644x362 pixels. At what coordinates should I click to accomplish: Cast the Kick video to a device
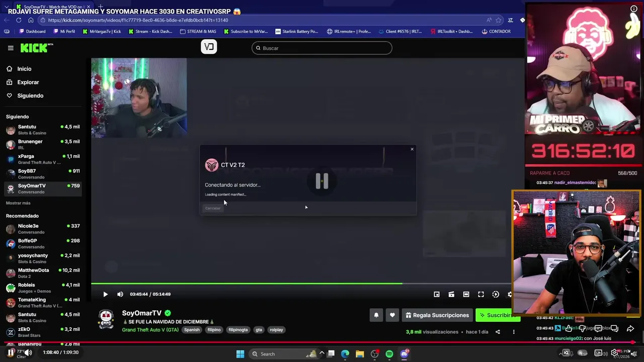tap(451, 294)
